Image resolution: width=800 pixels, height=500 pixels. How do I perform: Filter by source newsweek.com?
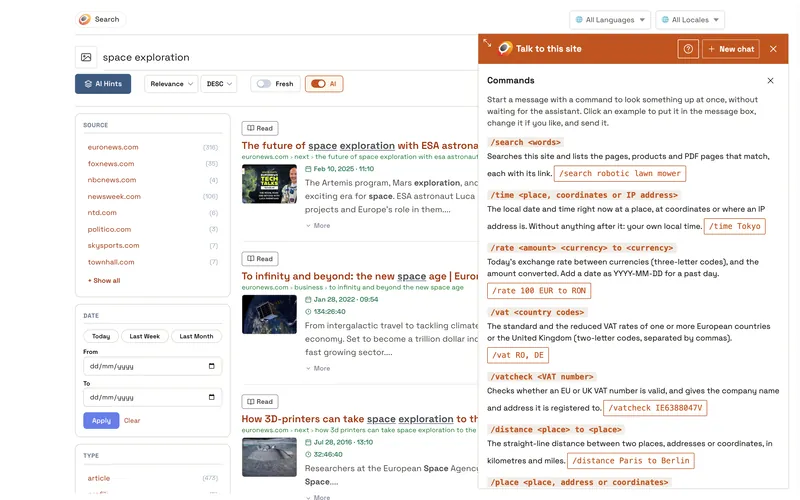tap(114, 196)
